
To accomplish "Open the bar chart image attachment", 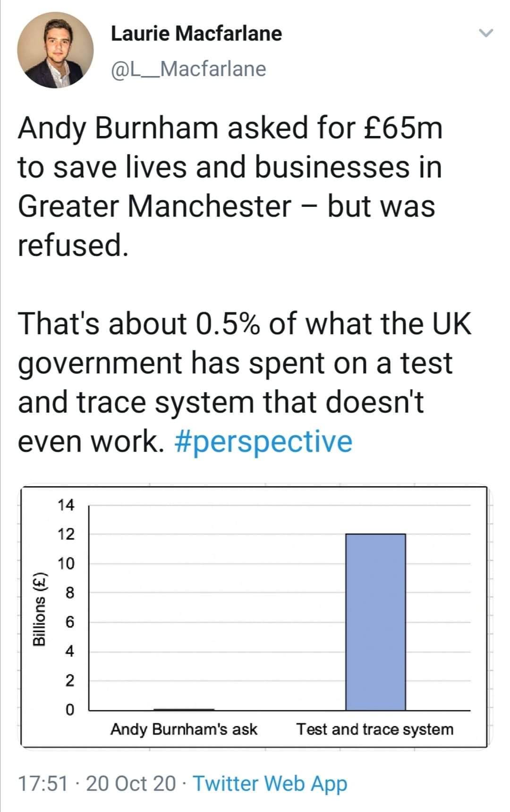I will [x=254, y=616].
